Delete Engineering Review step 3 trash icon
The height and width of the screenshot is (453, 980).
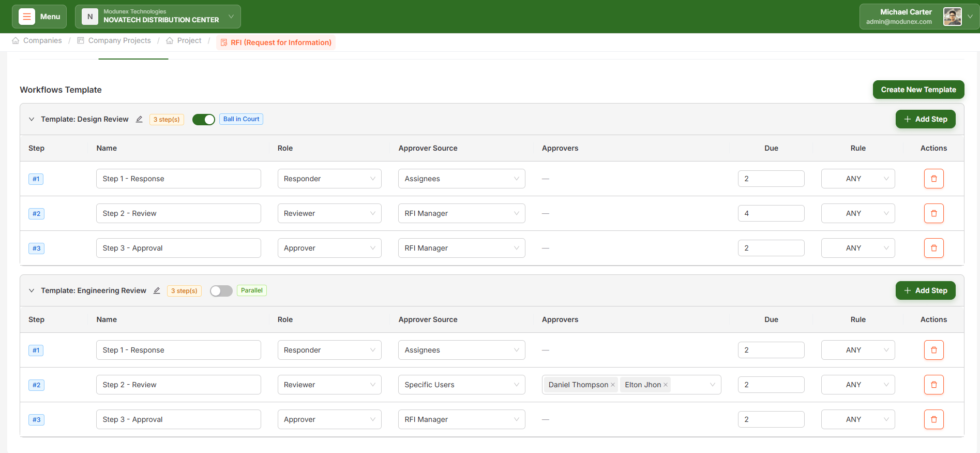[x=934, y=419]
